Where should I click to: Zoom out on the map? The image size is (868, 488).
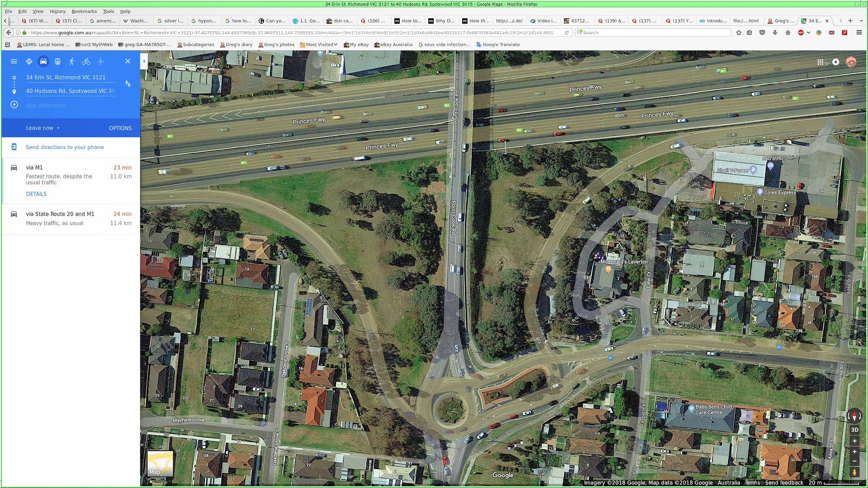click(854, 461)
